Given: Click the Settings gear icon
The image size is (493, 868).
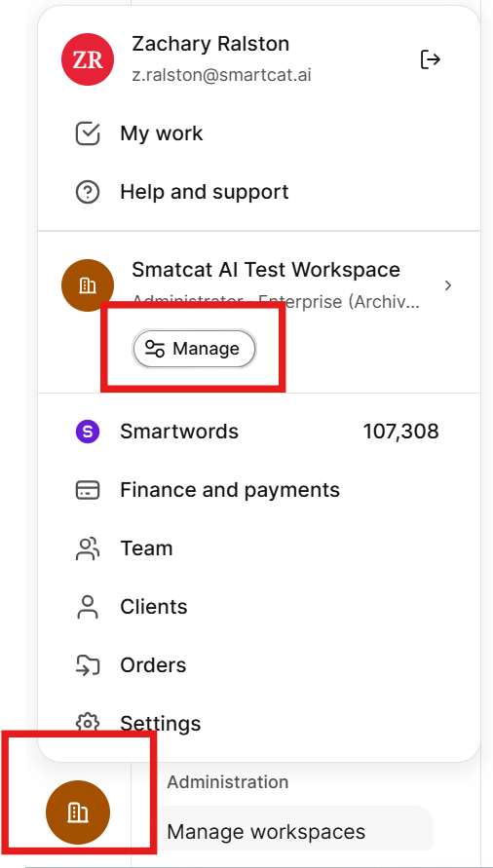Looking at the screenshot, I should (x=88, y=723).
